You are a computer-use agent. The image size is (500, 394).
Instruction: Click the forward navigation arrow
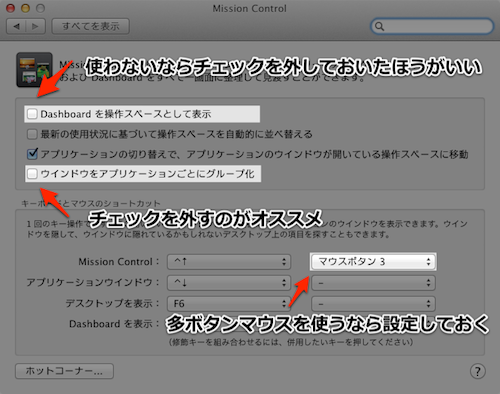click(36, 26)
